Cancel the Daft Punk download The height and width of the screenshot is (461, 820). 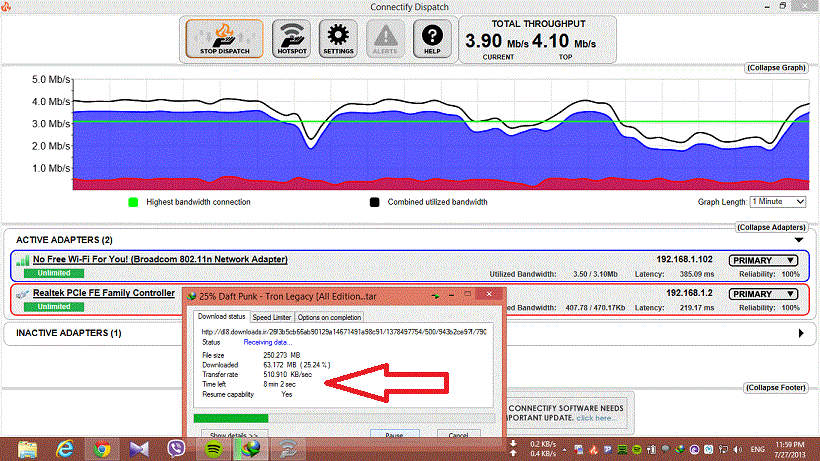(x=458, y=434)
